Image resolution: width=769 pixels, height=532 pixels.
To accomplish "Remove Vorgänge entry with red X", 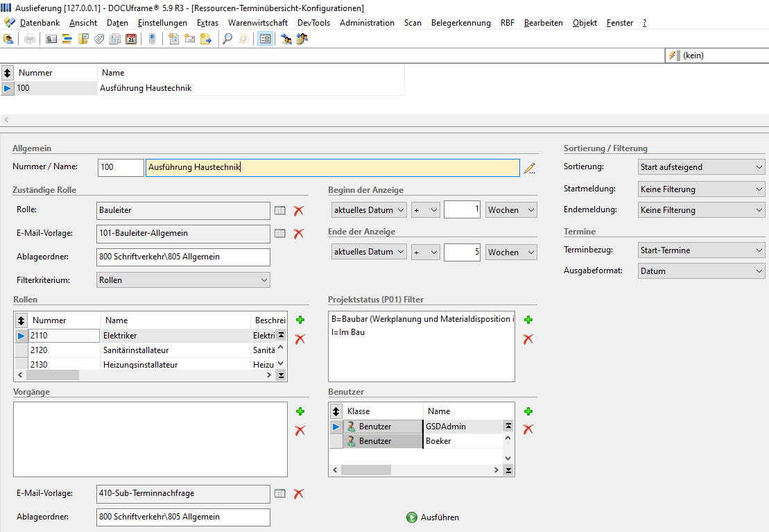I will pos(300,431).
